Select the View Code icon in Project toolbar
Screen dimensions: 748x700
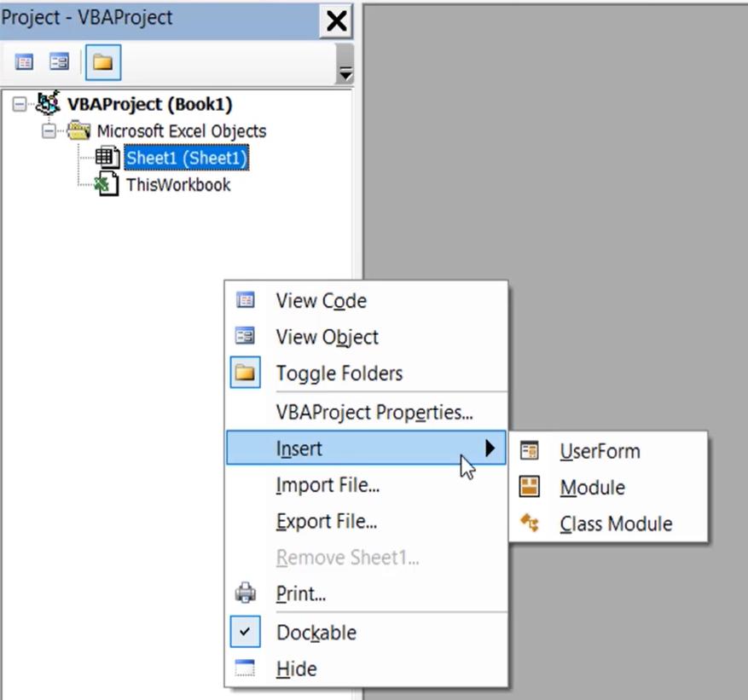coord(23,61)
